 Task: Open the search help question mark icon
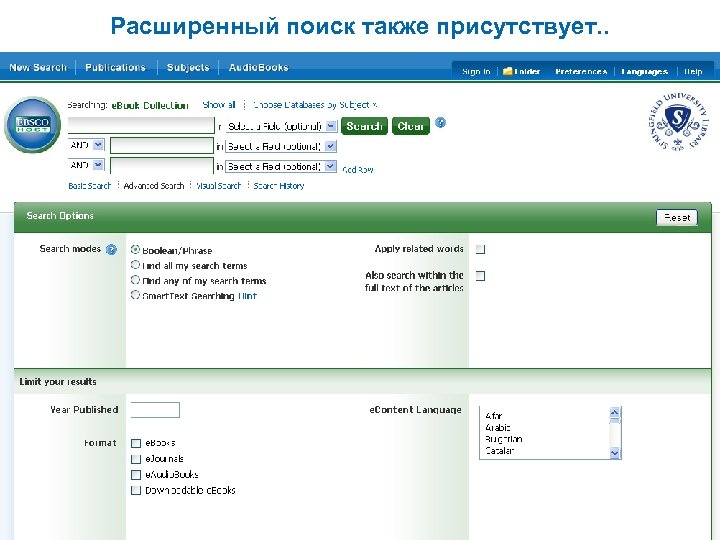click(440, 123)
